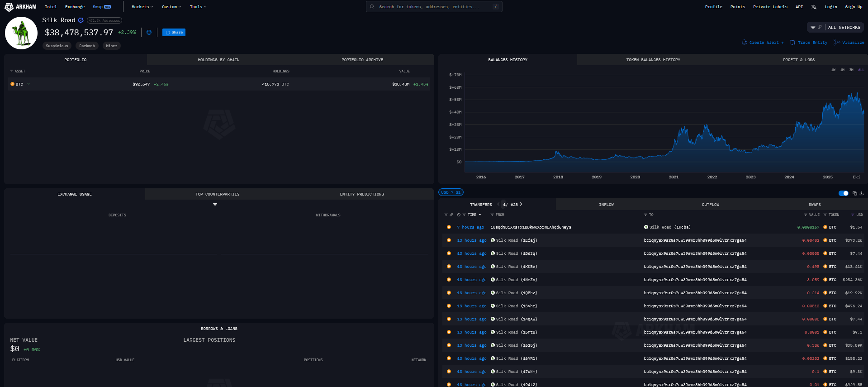The width and height of the screenshot is (868, 387).
Task: Switch to the Holdings by Chain tab
Action: click(x=218, y=60)
